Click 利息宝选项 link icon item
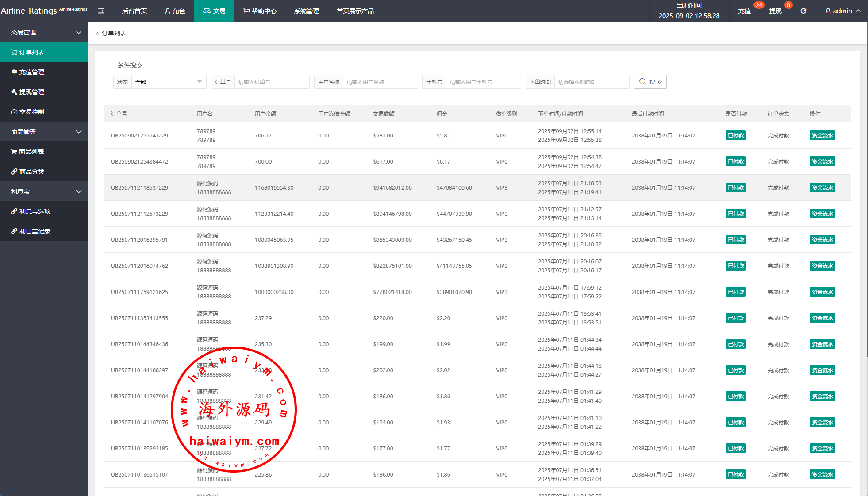Image resolution: width=868 pixels, height=496 pixels. (x=14, y=211)
